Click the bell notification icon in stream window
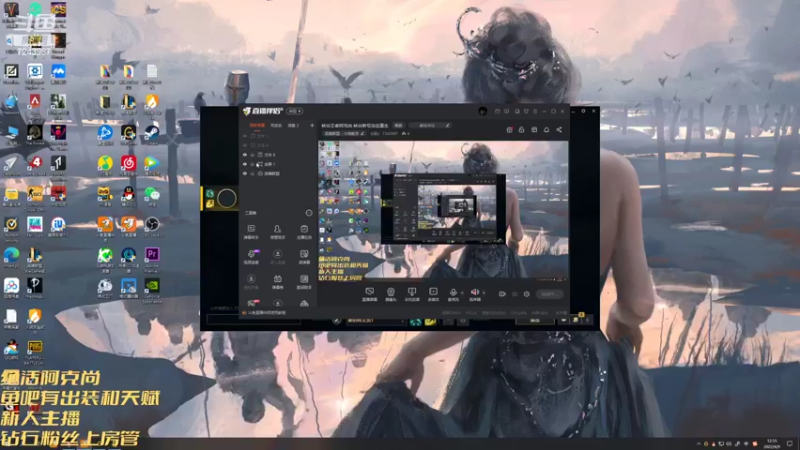Image resolution: width=800 pixels, height=450 pixels. [x=546, y=130]
